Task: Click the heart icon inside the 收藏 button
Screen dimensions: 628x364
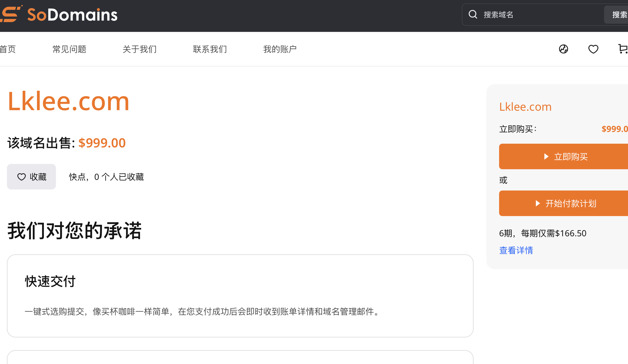Action: [22, 176]
